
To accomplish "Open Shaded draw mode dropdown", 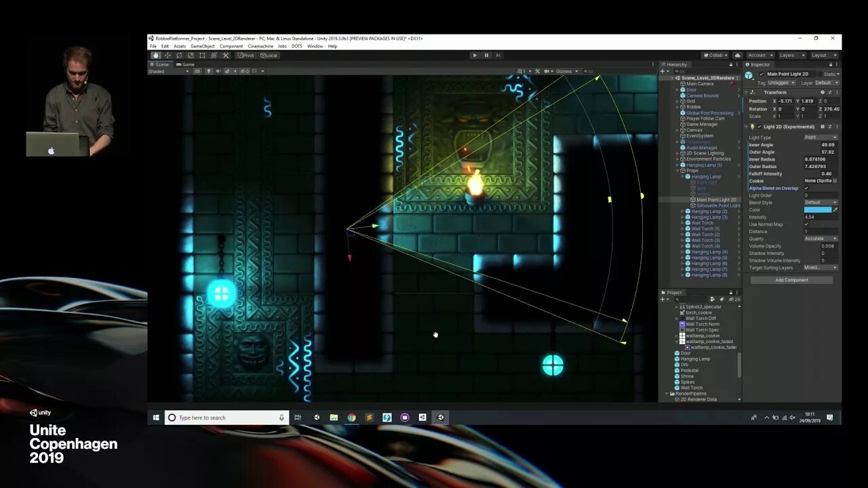I will coord(169,71).
